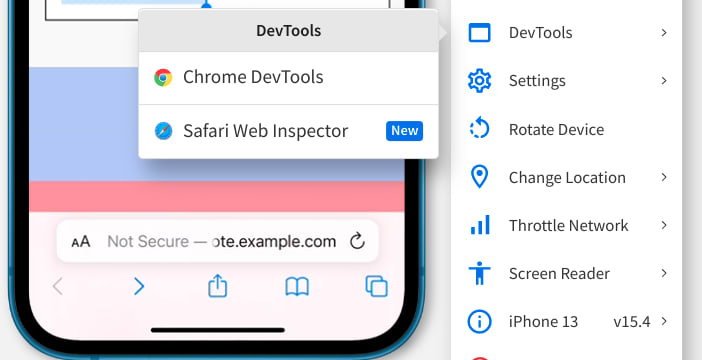
Task: Click the DevTools window icon in sidebar
Action: 479,33
